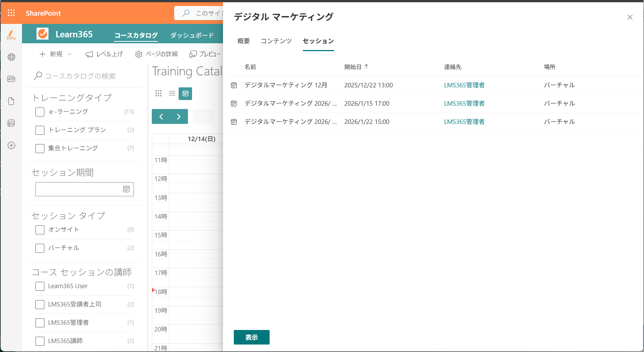Viewport: 644px width, 352px height.
Task: Click the 12/14(日) calendar day header
Action: coord(201,139)
